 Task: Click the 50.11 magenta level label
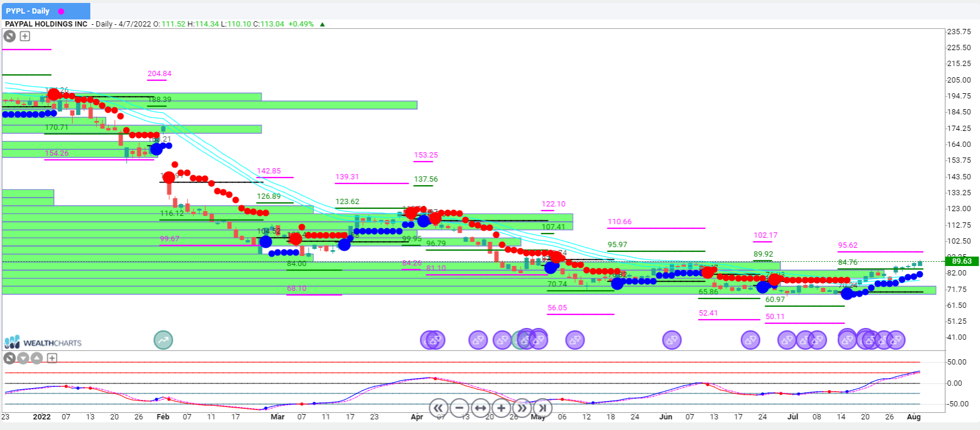coord(775,317)
